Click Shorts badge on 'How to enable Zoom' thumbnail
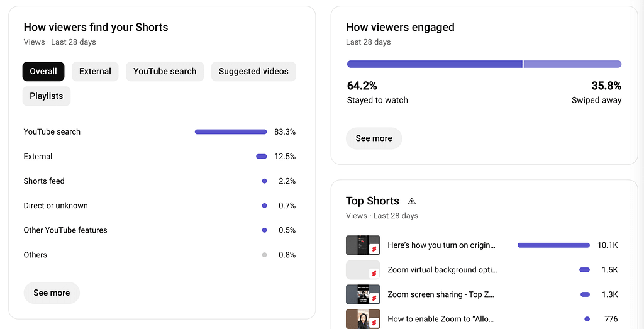Viewport: 644px width, 329px height. pos(374,323)
